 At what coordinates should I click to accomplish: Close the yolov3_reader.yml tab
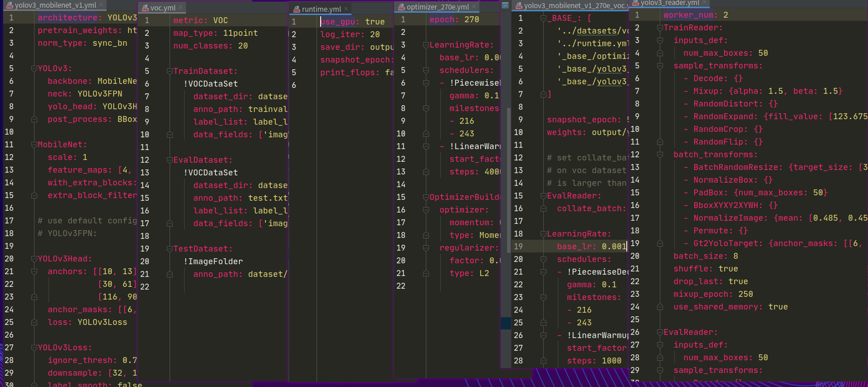[704, 3]
